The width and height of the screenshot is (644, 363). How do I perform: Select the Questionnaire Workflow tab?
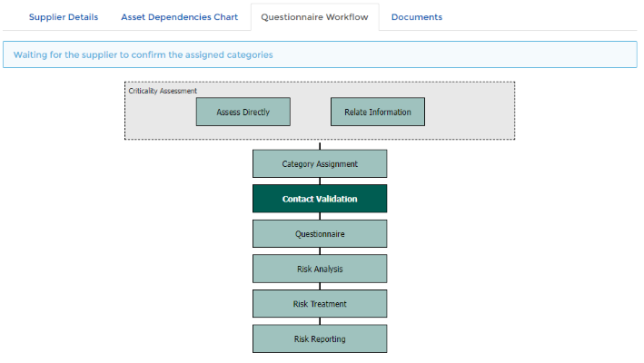[314, 17]
